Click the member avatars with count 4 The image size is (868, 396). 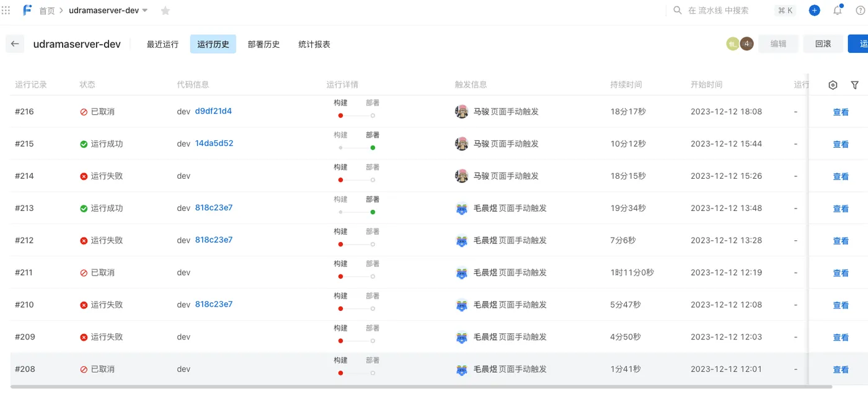tap(740, 44)
